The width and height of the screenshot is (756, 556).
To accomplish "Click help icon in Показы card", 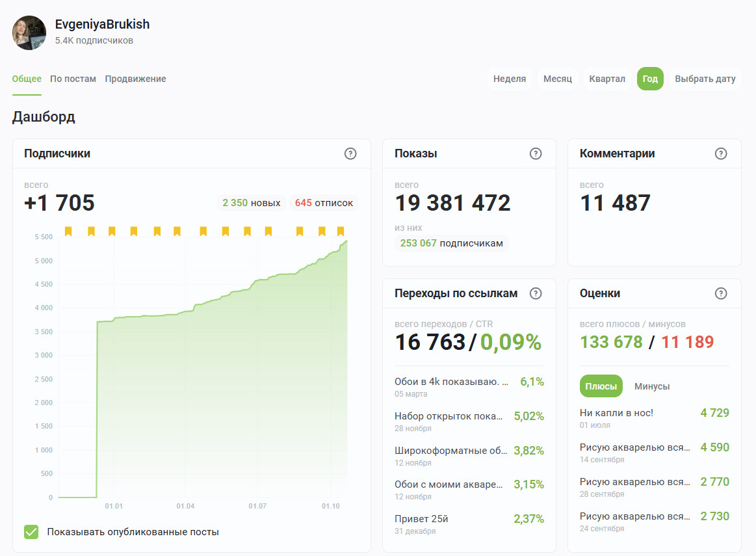I will tap(536, 153).
